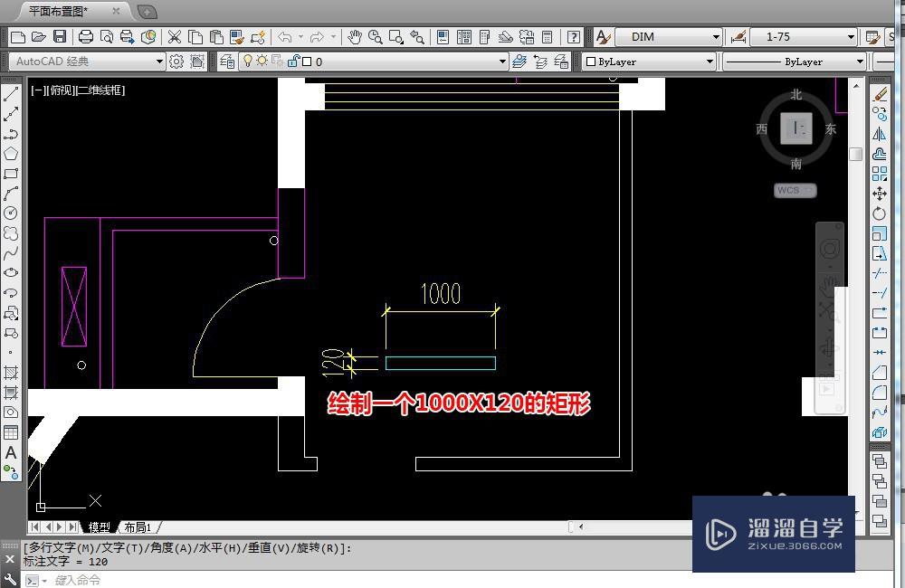Click the 北 direction on ViewCube
905x588 pixels.
click(x=795, y=95)
